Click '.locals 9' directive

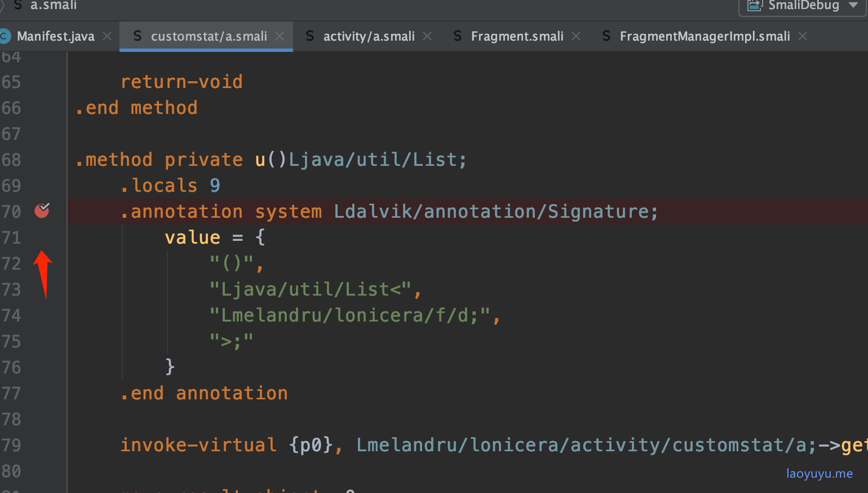170,186
